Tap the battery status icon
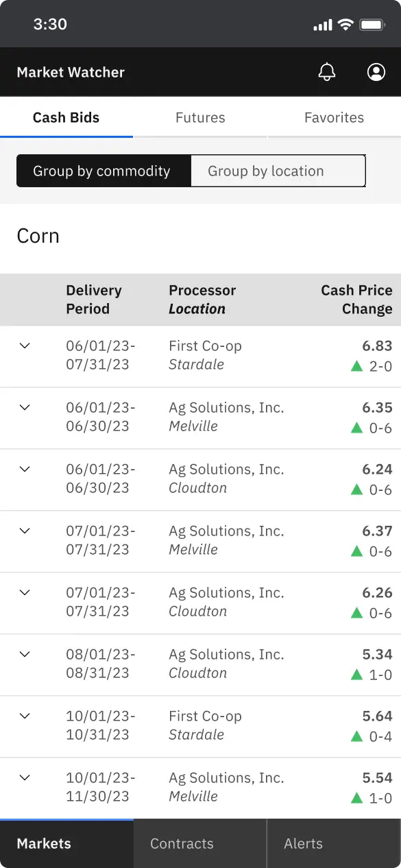Image resolution: width=401 pixels, height=868 pixels. (x=373, y=25)
